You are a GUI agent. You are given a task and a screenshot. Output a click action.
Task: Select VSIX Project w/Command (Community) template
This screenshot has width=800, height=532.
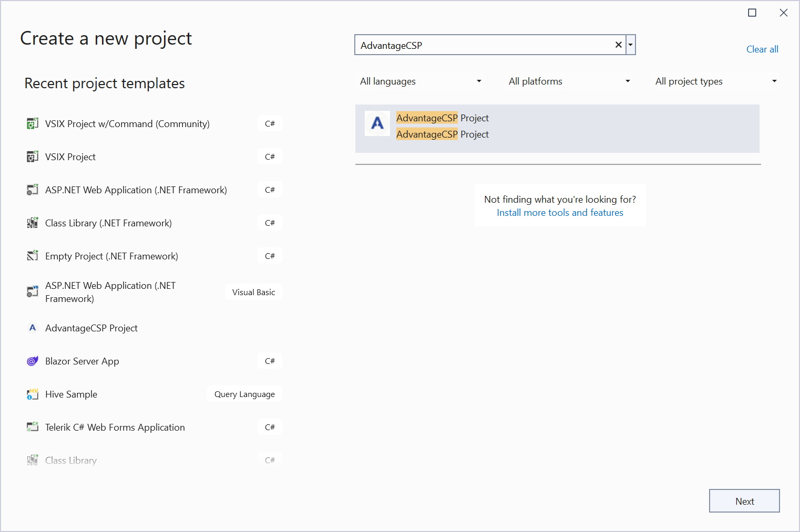127,124
